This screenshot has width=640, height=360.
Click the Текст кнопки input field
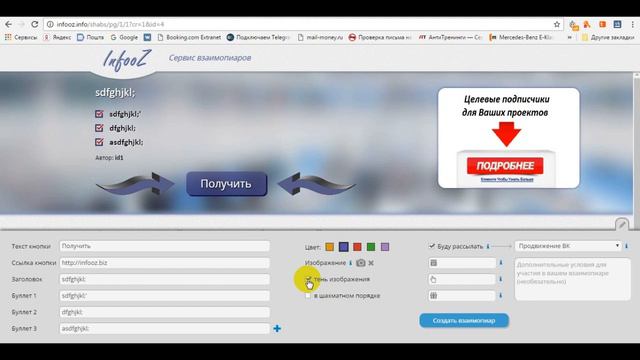coord(164,246)
